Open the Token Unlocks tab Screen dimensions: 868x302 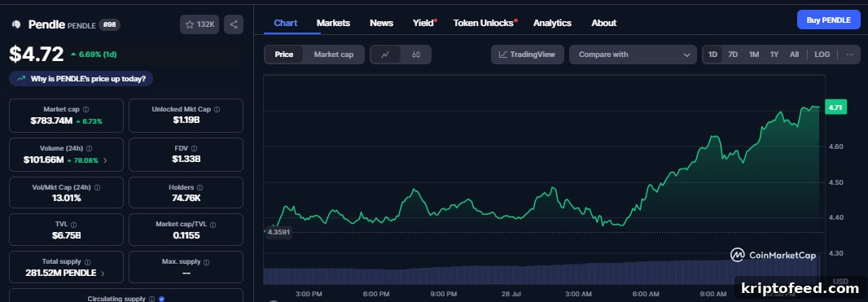tap(484, 23)
